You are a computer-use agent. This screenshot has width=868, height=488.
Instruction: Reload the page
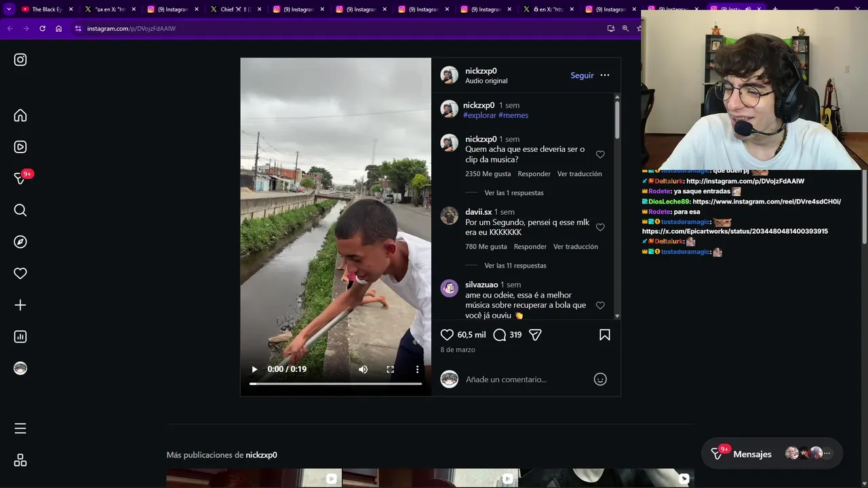(x=42, y=28)
